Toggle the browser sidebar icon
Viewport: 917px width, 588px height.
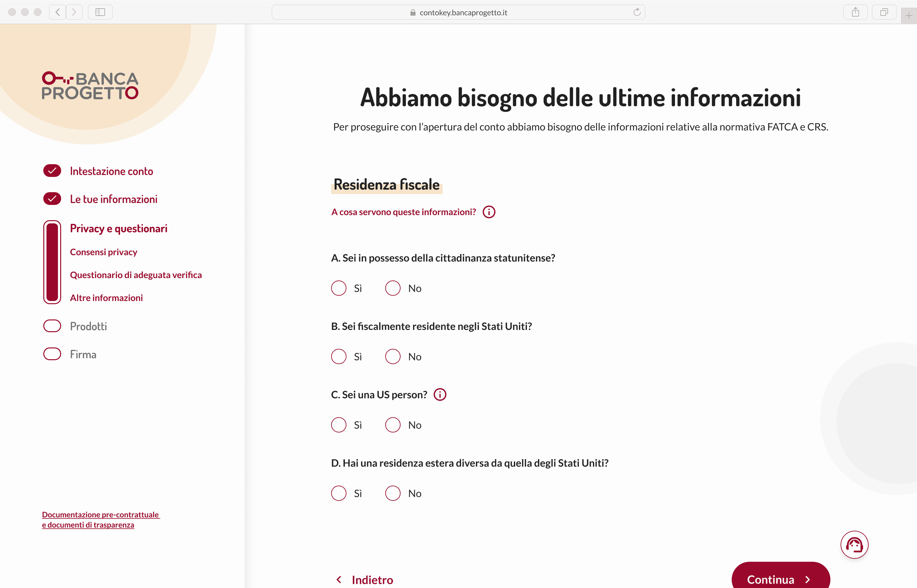click(x=100, y=12)
